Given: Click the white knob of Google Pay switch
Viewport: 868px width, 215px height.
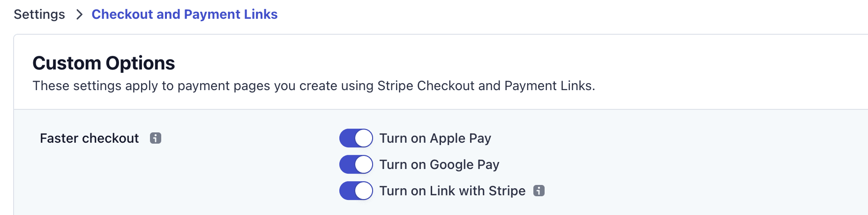Looking at the screenshot, I should click(x=364, y=164).
